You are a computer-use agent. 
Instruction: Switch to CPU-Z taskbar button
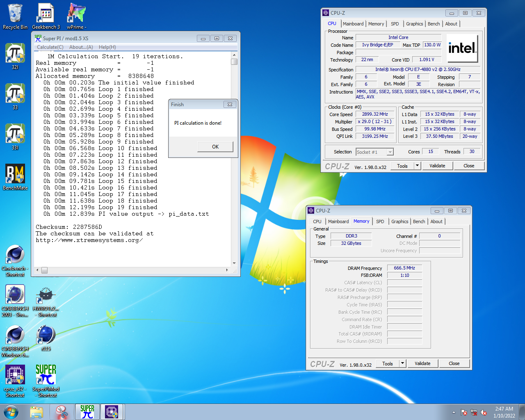(112, 412)
